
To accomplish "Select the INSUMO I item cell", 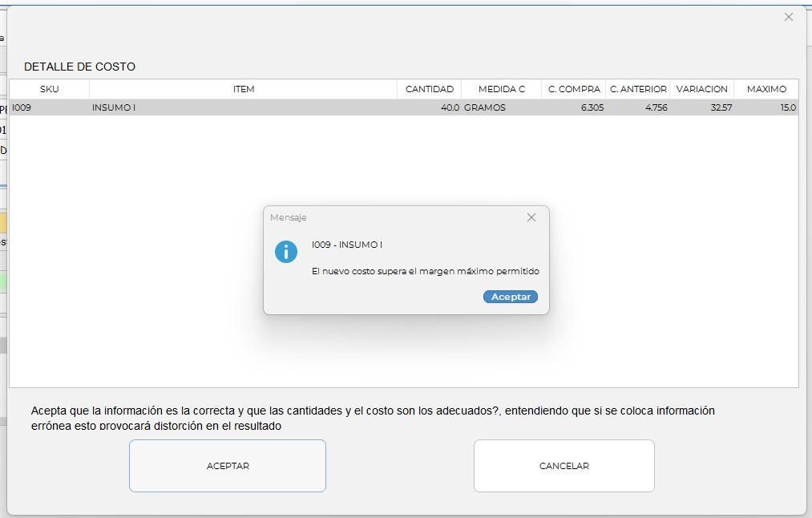I will click(244, 107).
